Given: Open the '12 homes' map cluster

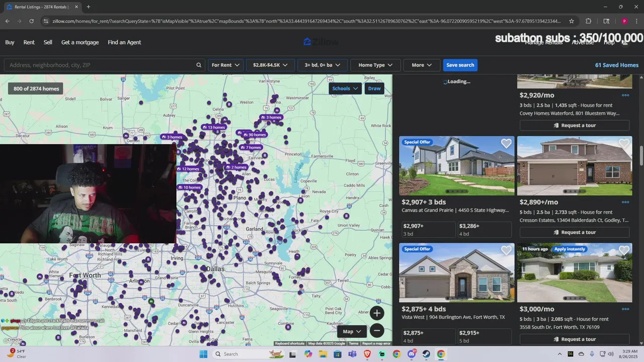Looking at the screenshot, I should (188, 169).
